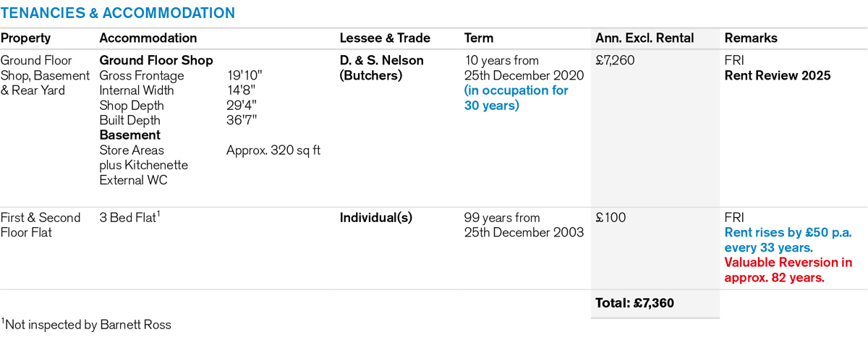Click the red Valuable Reversion remark
This screenshot has height=340, width=868.
(788, 269)
